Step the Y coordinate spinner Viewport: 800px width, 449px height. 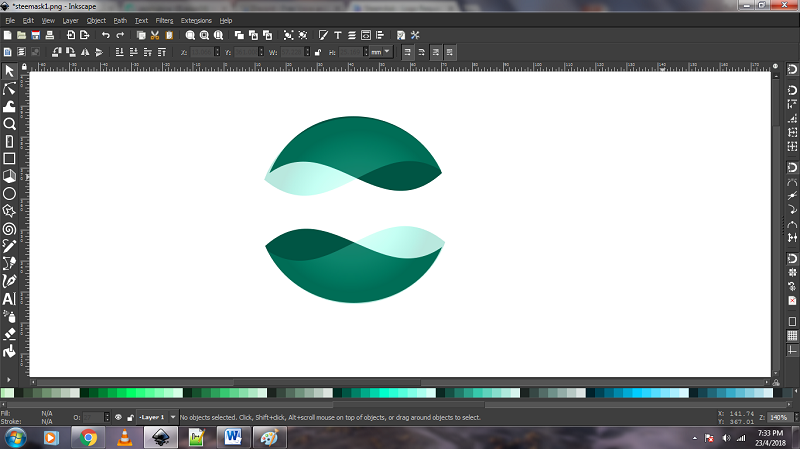(261, 52)
